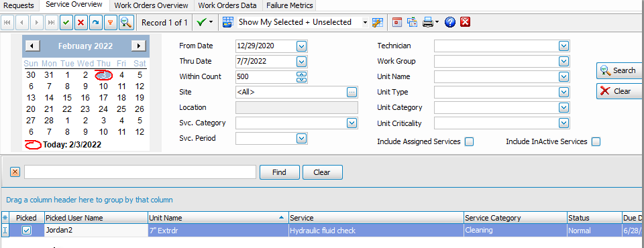Click the green checkmark save icon
This screenshot has width=644, height=248.
(x=66, y=23)
